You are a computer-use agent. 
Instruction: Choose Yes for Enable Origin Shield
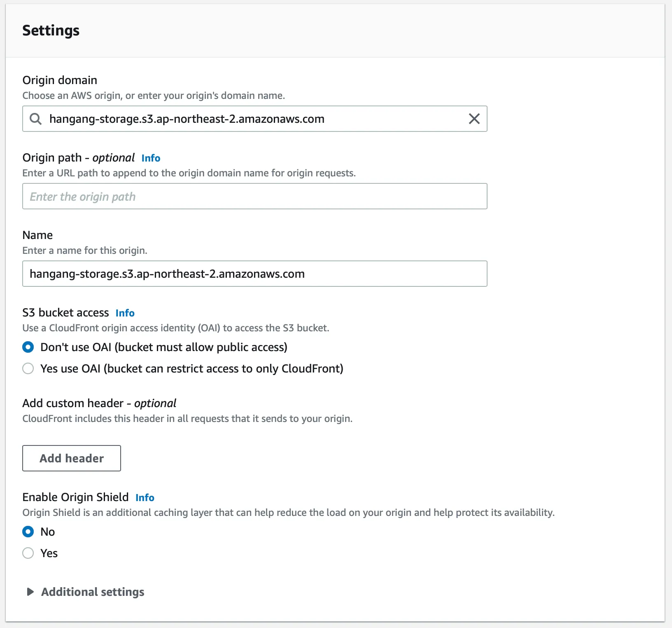click(x=28, y=553)
